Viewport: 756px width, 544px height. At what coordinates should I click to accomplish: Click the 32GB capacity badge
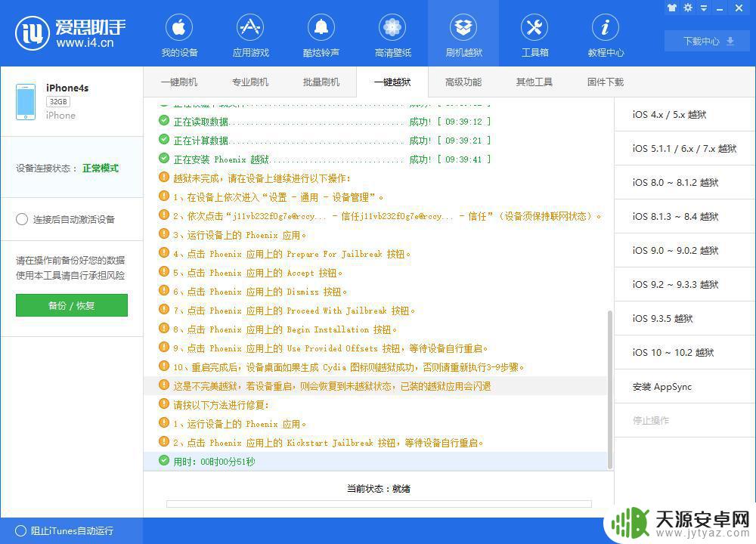58,102
